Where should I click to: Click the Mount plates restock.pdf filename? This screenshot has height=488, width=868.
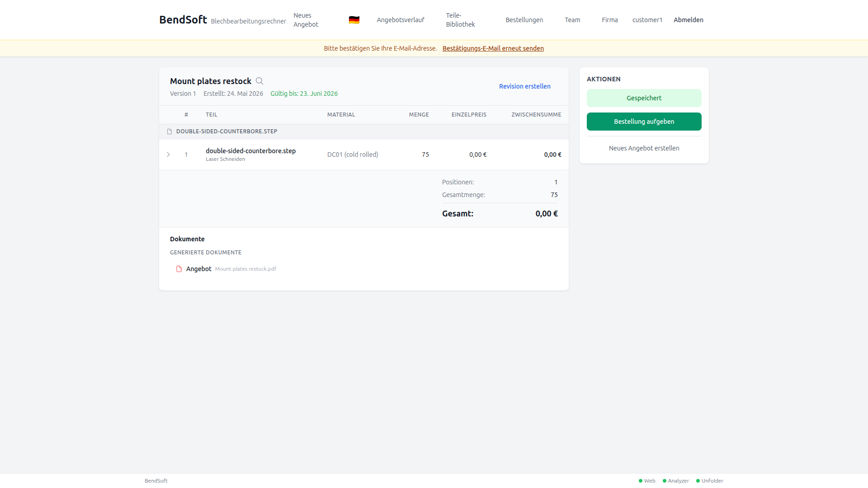pos(245,269)
